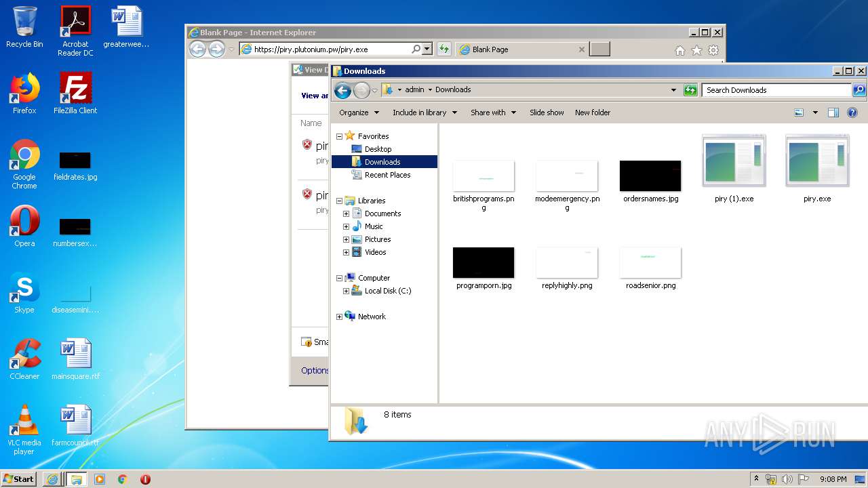This screenshot has width=868, height=488.
Task: Click the volume icon in system tray
Action: click(x=787, y=479)
